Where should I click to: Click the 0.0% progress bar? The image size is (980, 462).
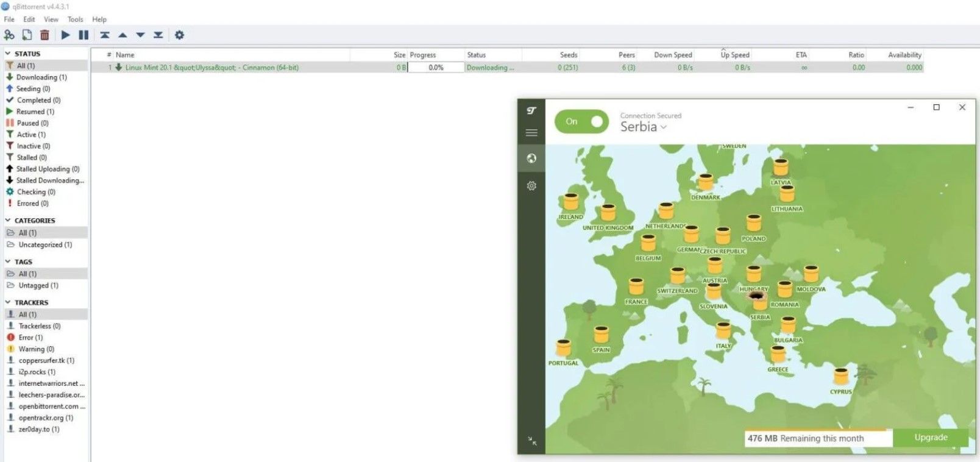click(436, 68)
